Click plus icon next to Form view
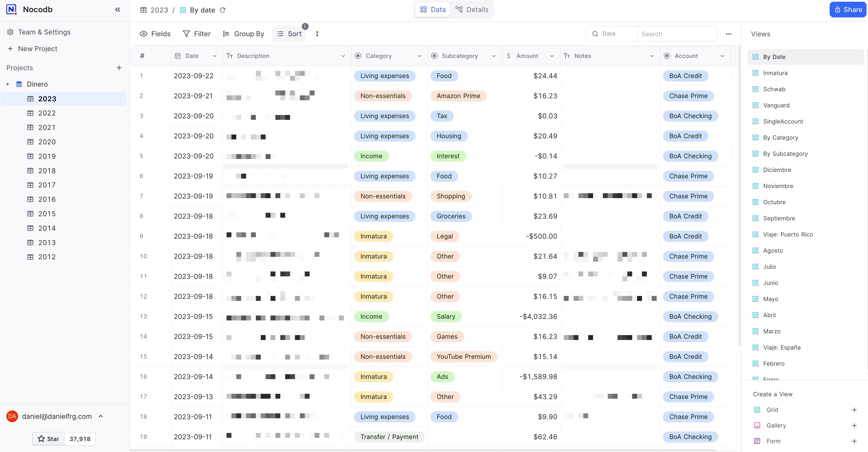This screenshot has width=868, height=452. click(x=854, y=441)
